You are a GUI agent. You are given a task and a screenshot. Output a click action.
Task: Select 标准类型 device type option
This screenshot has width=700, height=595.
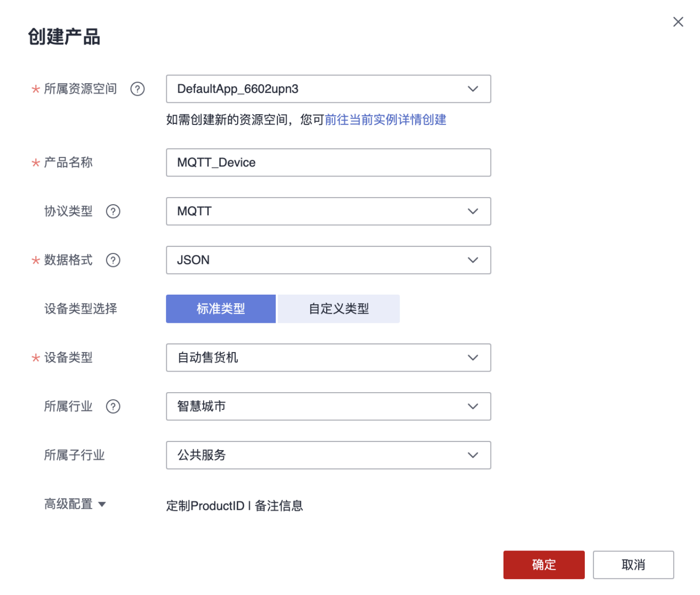(x=220, y=309)
